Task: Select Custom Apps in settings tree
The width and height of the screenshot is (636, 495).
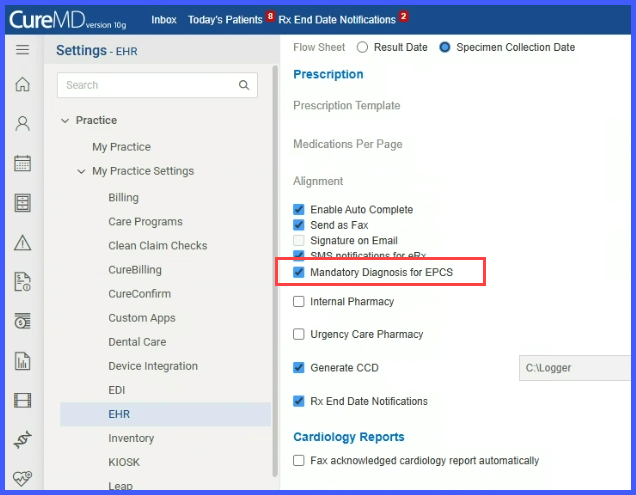Action: click(x=142, y=318)
